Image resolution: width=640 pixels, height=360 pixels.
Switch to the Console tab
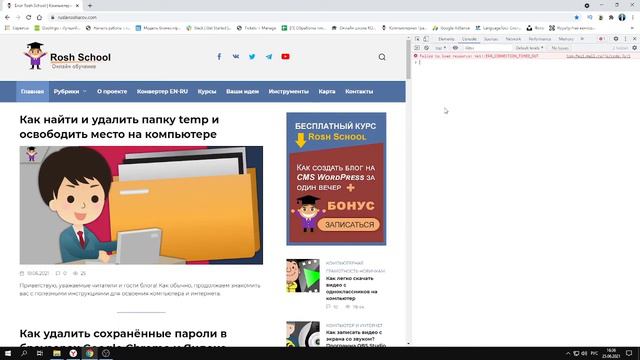(x=469, y=39)
